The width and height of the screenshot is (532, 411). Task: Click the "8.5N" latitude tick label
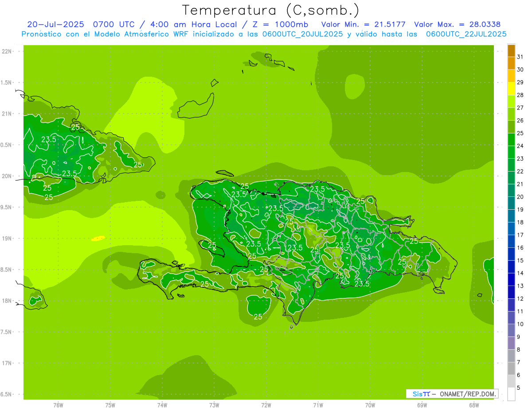point(7,270)
